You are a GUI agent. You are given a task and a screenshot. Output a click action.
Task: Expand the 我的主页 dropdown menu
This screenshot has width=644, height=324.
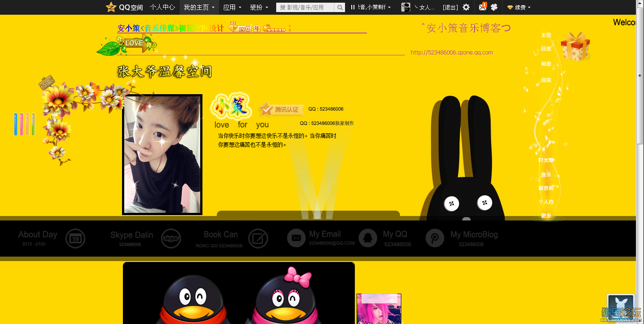tap(199, 7)
